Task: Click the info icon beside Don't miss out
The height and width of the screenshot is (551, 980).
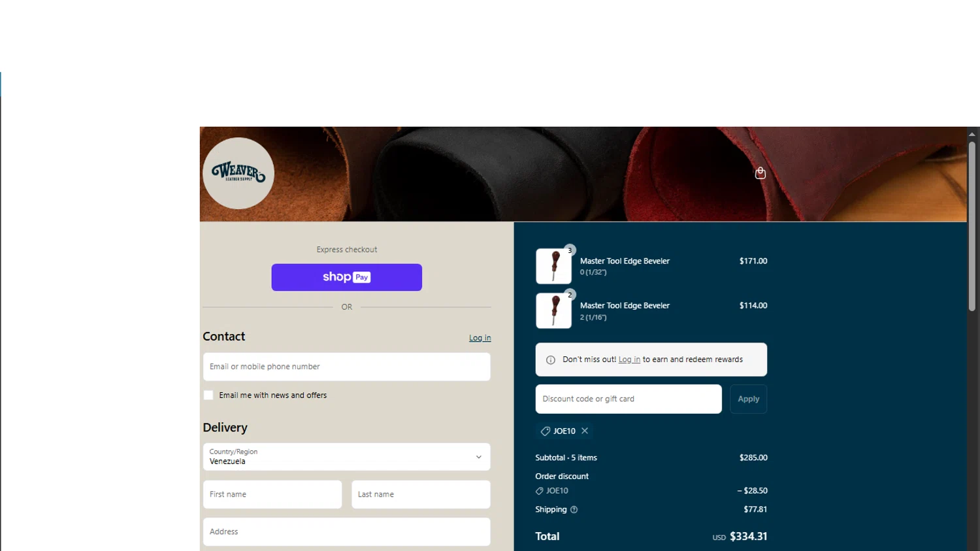Action: coord(551,360)
